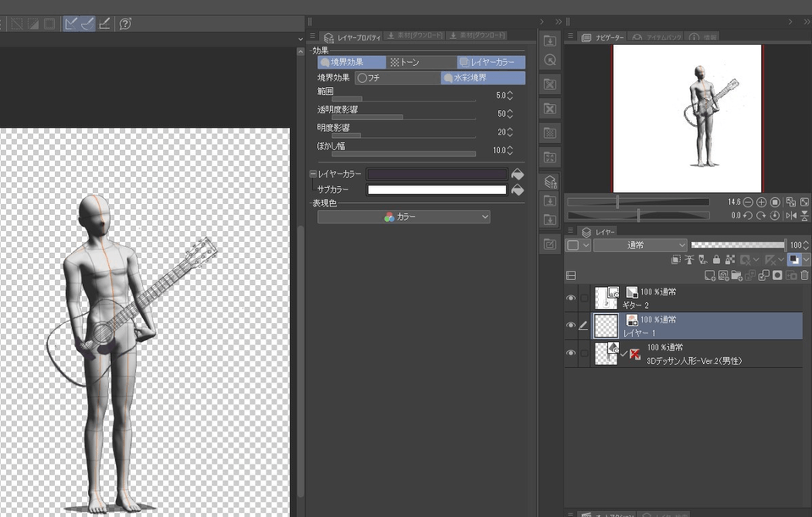Toggle the レイヤーカラー effect button

click(x=491, y=62)
